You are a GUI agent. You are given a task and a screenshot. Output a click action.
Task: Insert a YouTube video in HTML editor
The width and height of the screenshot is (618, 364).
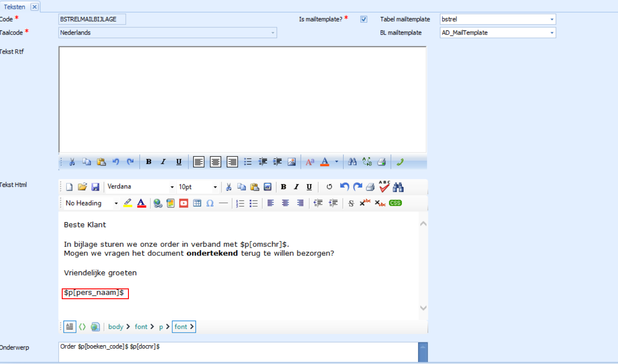point(183,203)
